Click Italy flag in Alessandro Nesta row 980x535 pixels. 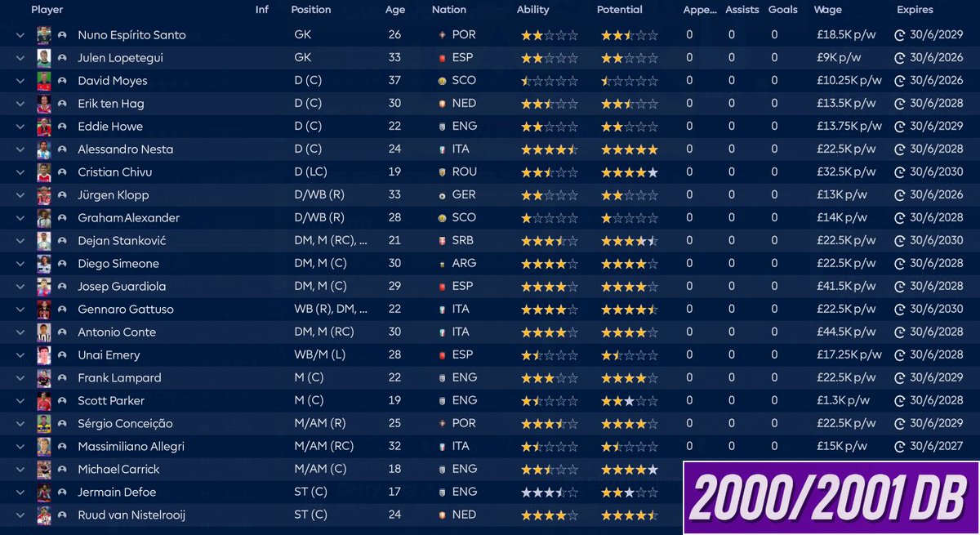(442, 149)
